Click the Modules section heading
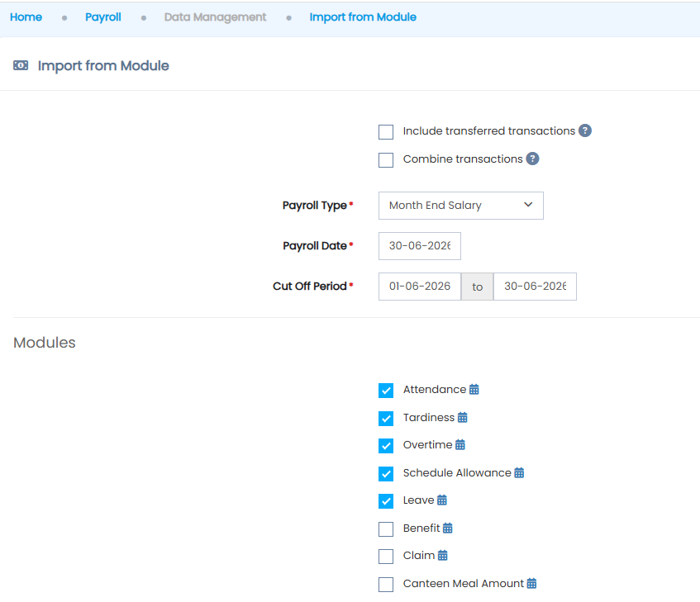This screenshot has width=700, height=602. (x=44, y=343)
